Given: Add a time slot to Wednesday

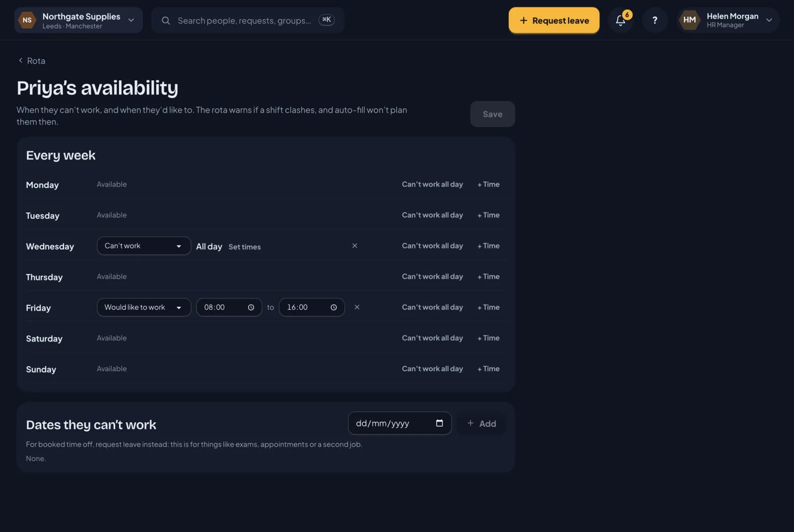Looking at the screenshot, I should (488, 246).
